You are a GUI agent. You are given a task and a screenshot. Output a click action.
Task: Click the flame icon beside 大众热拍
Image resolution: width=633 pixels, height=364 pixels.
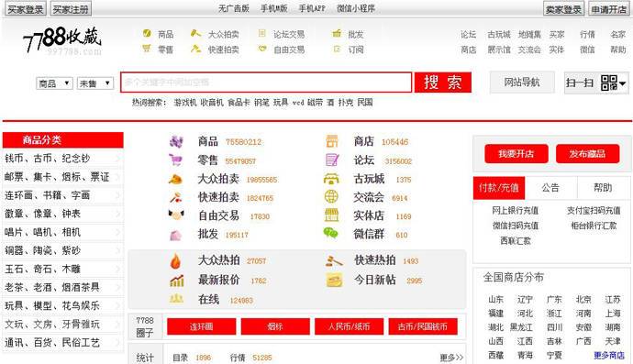point(175,261)
